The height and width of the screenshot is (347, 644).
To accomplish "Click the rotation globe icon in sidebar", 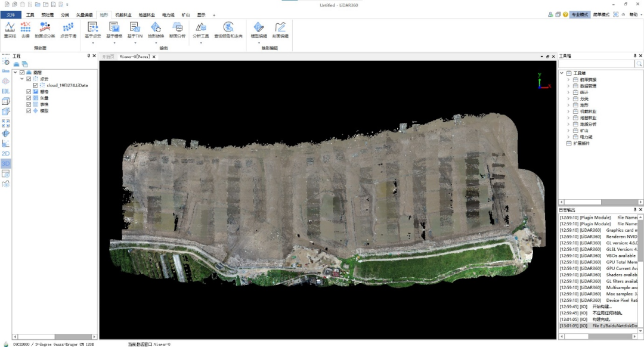I will click(6, 134).
